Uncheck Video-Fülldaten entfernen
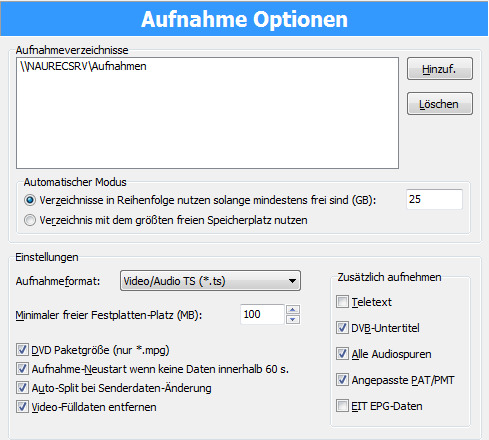 click(22, 407)
